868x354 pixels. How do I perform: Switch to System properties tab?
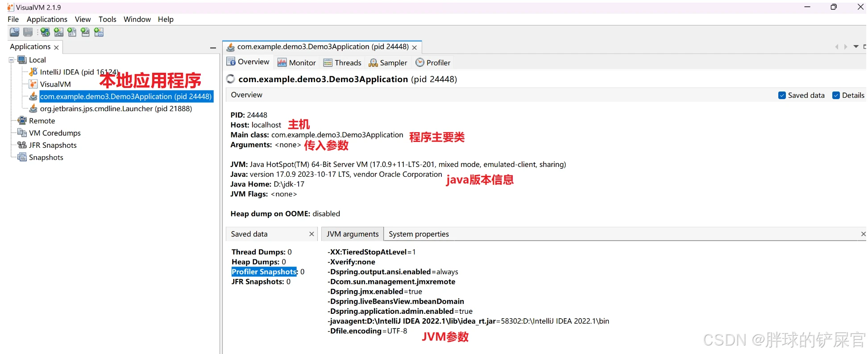coord(419,234)
